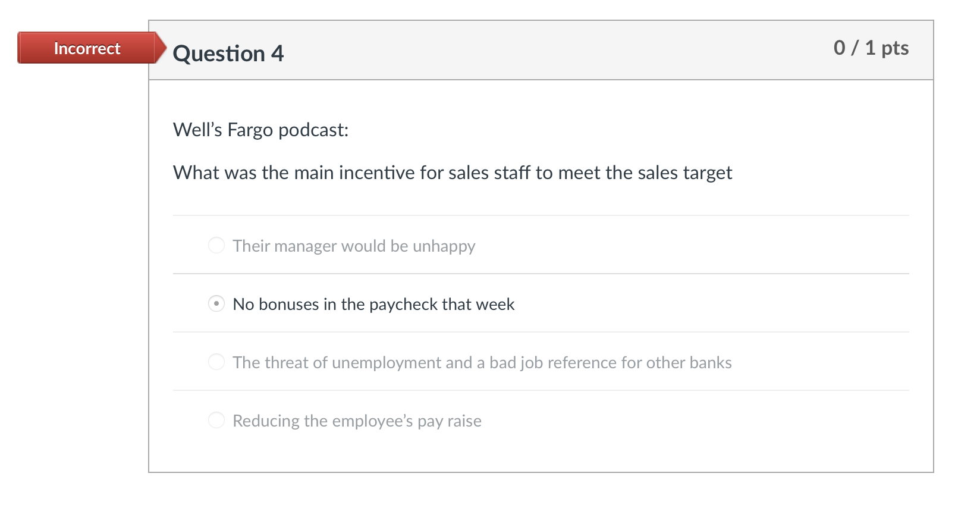Choose the 'threat of unemployment' radio button
980x514 pixels.
click(216, 362)
